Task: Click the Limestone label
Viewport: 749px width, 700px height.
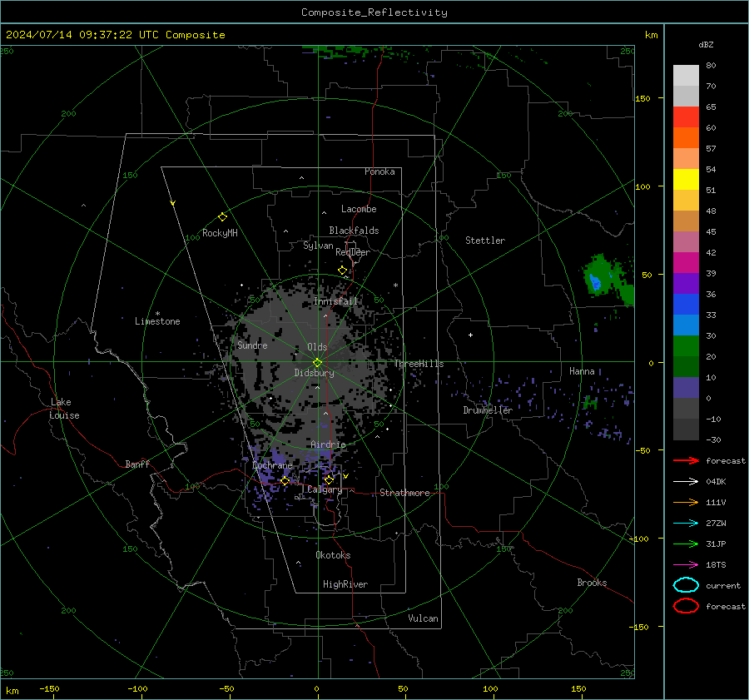Action: coord(157,321)
